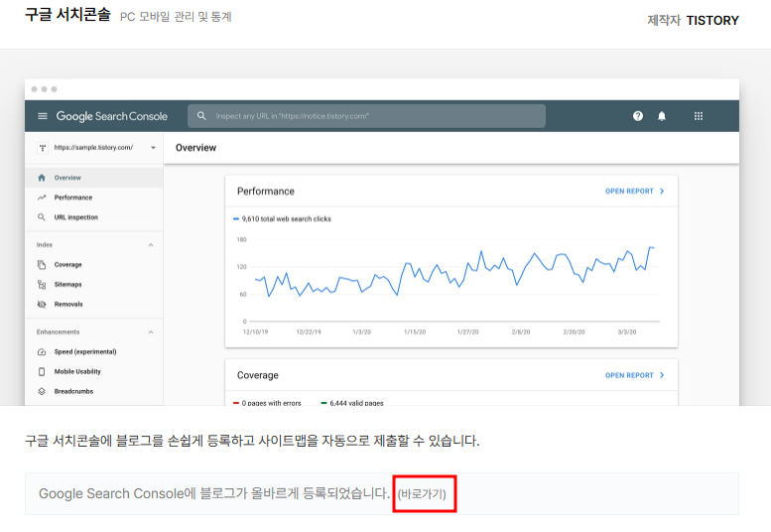Screen dimensions: 771x532
Task: Click the 9,610 total web search clicks legend
Action: [282, 218]
